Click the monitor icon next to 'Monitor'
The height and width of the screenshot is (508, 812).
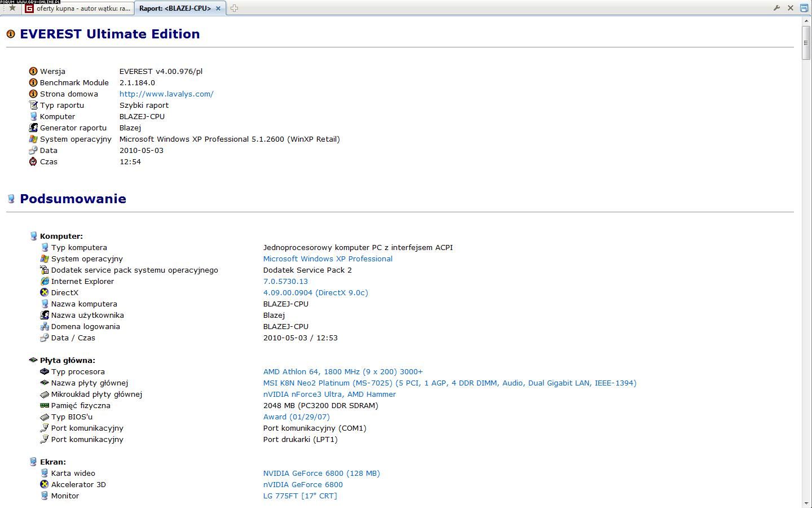45,496
